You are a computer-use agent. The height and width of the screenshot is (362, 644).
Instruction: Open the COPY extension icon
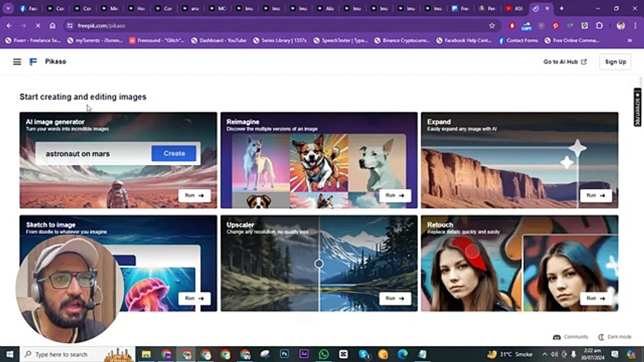[526, 26]
